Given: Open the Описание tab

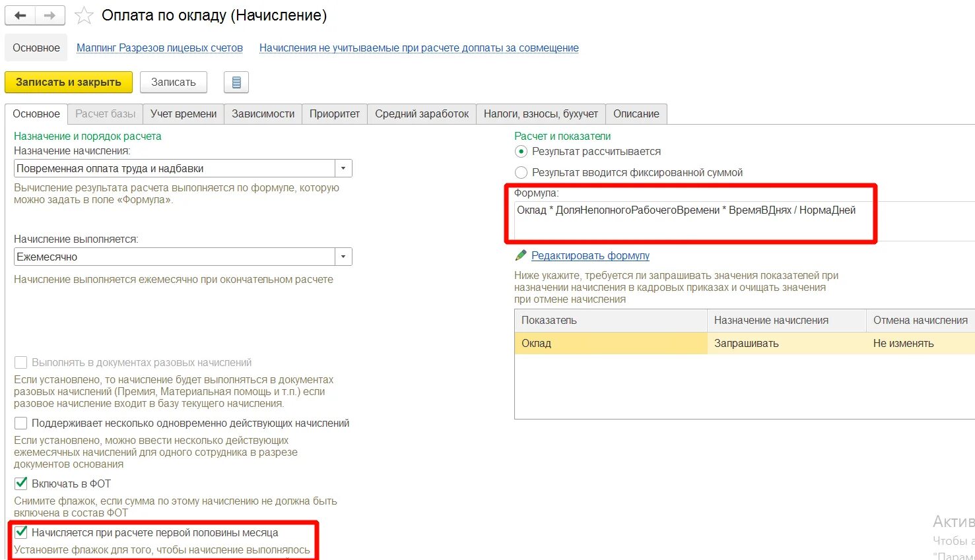Looking at the screenshot, I should click(x=636, y=113).
